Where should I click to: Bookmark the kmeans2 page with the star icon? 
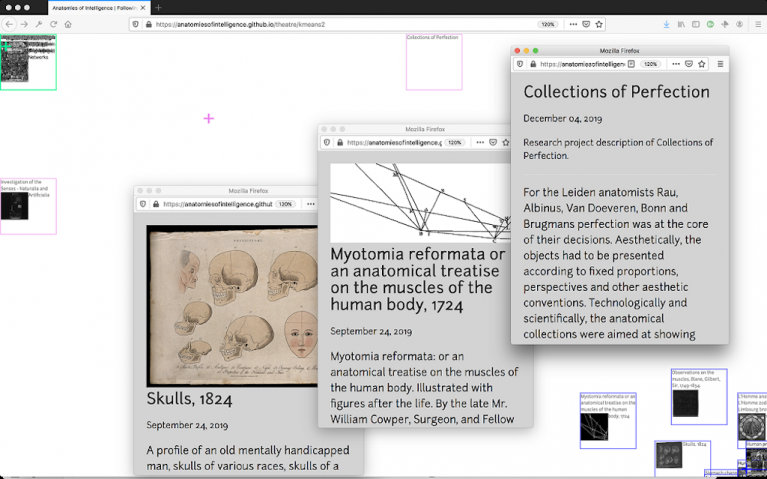pyautogui.click(x=599, y=24)
